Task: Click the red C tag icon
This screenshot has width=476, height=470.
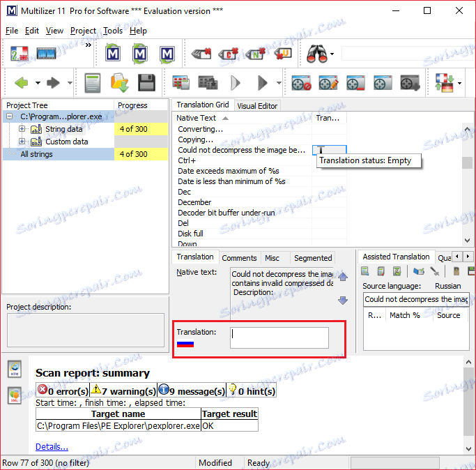Action: coord(229,54)
